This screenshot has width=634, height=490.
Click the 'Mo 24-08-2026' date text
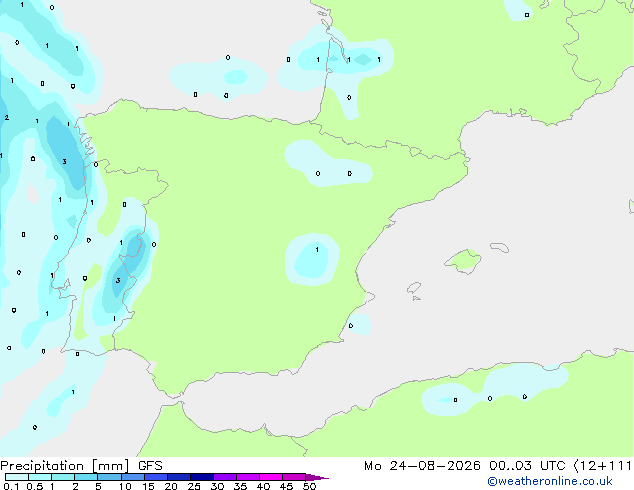point(422,466)
